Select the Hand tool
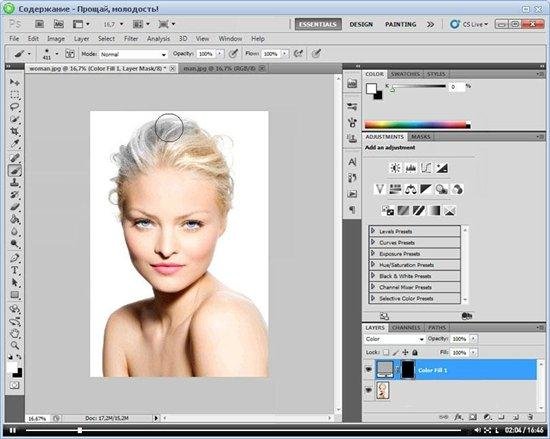Viewport: 550px width, 439px height. (14, 333)
